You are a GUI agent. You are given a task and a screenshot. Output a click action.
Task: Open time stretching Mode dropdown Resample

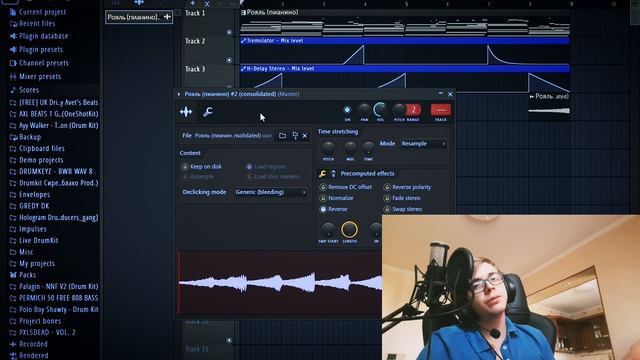[423, 144]
